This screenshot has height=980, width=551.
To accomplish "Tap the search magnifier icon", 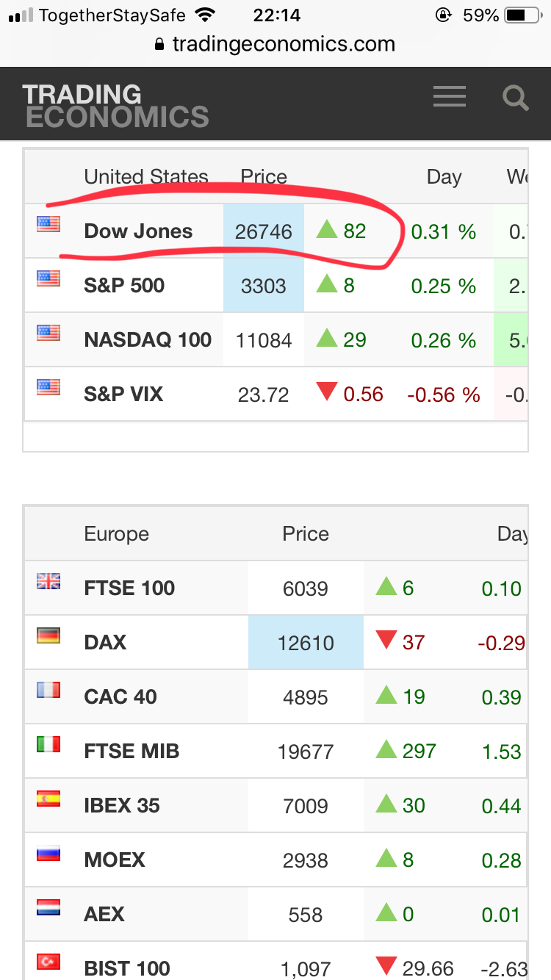I will click(515, 97).
